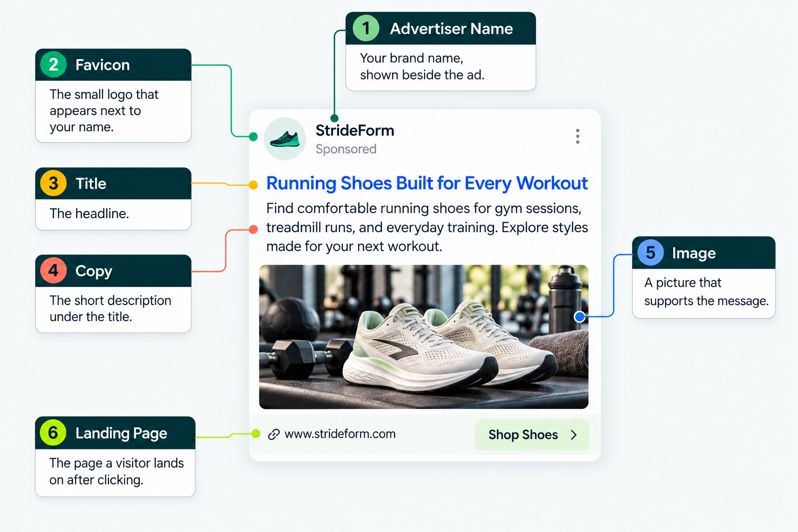Click the green number 2 Favicon badge
Image resolution: width=798 pixels, height=532 pixels.
pos(54,64)
